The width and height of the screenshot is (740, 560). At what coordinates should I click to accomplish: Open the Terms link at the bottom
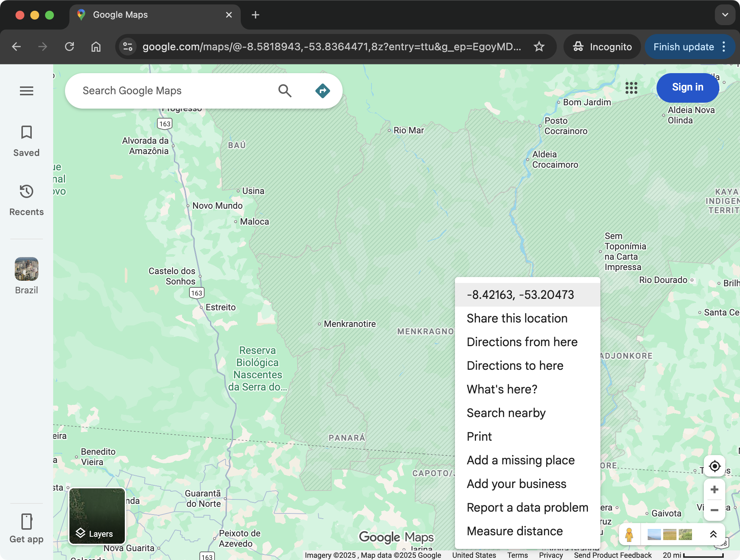[x=517, y=555]
